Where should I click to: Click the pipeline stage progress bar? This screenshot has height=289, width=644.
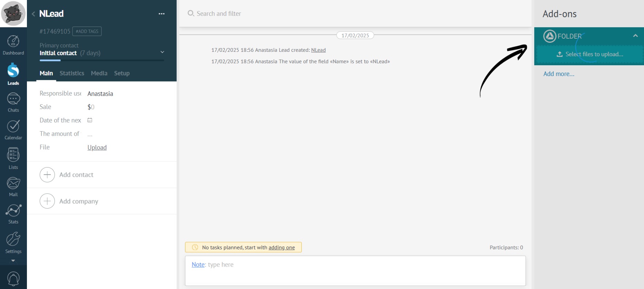[x=102, y=60]
